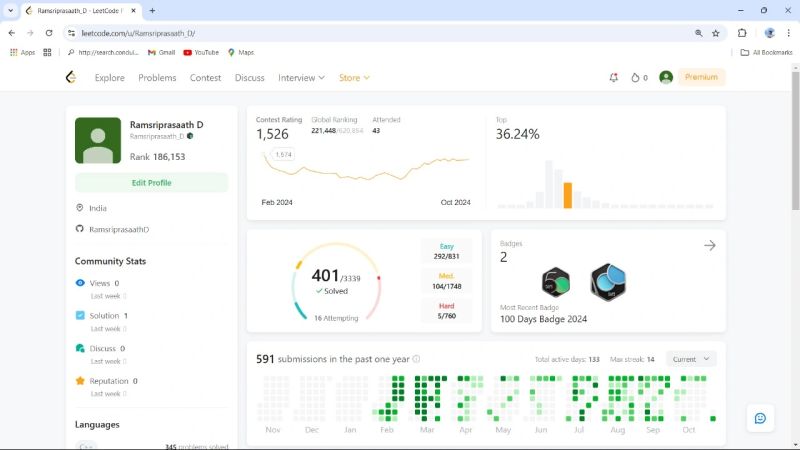Open the Current year dropdown selector
The width and height of the screenshot is (800, 450).
pos(691,359)
